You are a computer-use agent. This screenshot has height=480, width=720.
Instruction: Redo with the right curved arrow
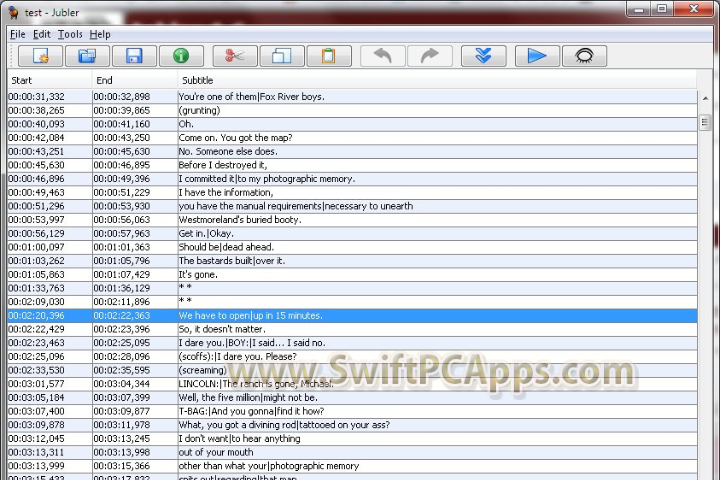point(430,56)
